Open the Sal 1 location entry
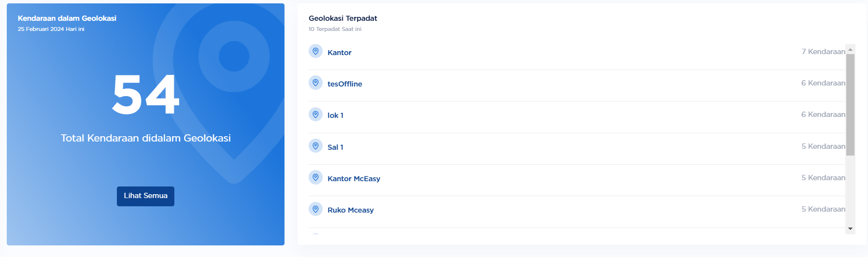The height and width of the screenshot is (257, 868). click(335, 147)
